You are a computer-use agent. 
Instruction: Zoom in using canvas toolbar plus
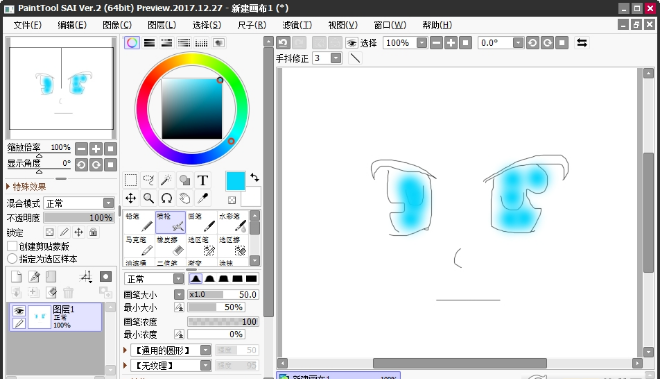point(451,43)
